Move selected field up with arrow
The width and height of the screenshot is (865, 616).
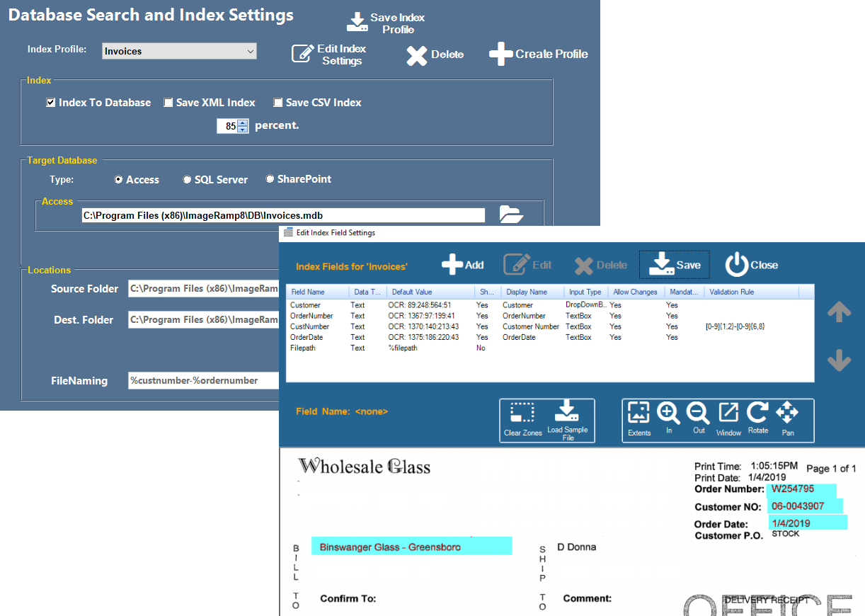[x=839, y=312]
